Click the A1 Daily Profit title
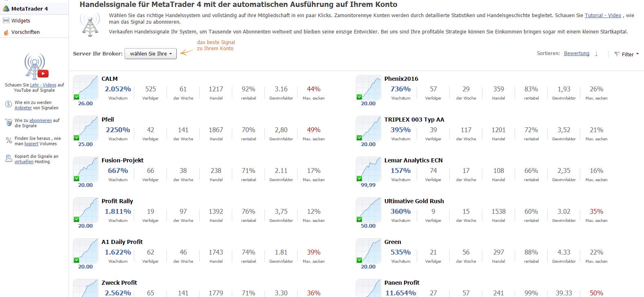The width and height of the screenshot is (644, 297). pyautogui.click(x=122, y=242)
